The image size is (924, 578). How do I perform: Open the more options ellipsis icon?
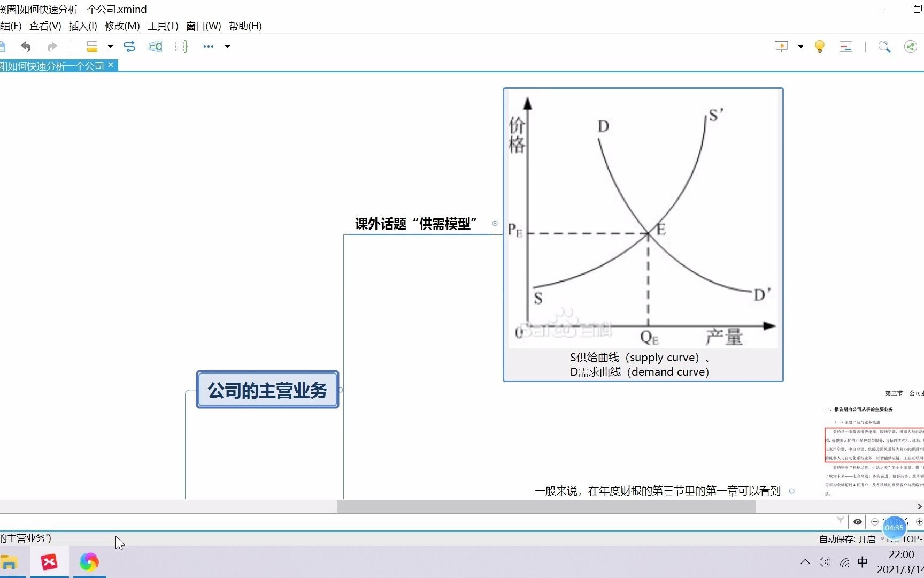click(209, 47)
